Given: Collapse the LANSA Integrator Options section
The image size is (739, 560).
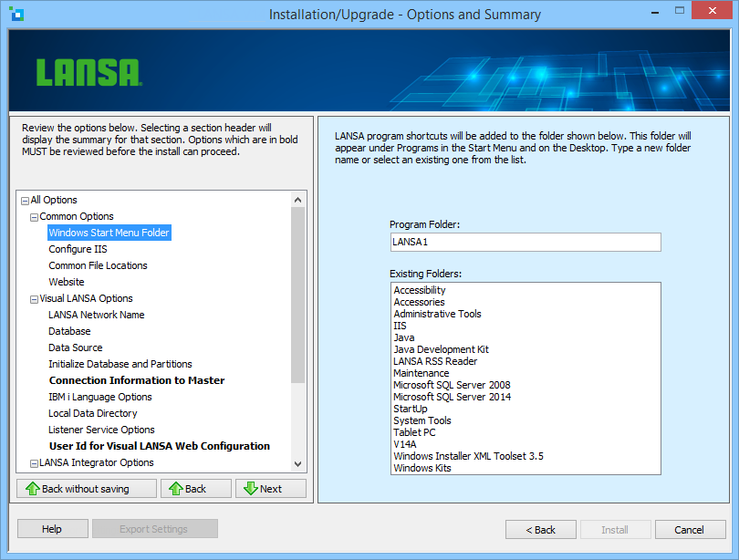Looking at the screenshot, I should pyautogui.click(x=34, y=464).
